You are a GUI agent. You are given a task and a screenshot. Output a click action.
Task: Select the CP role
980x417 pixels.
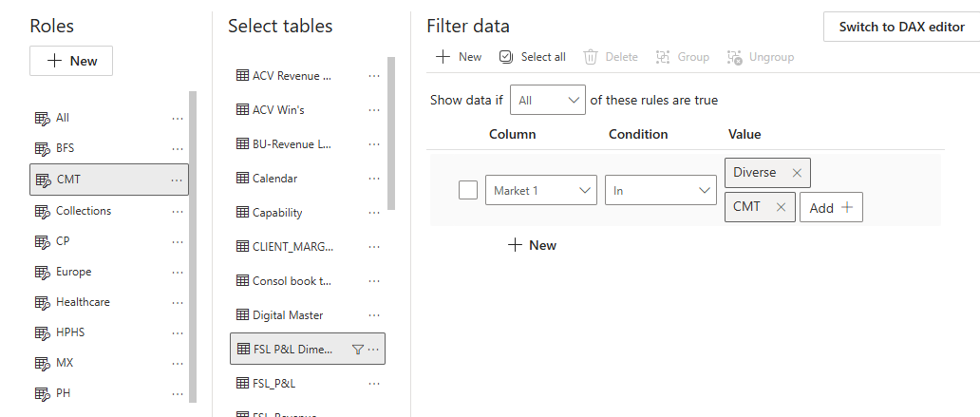tap(109, 241)
